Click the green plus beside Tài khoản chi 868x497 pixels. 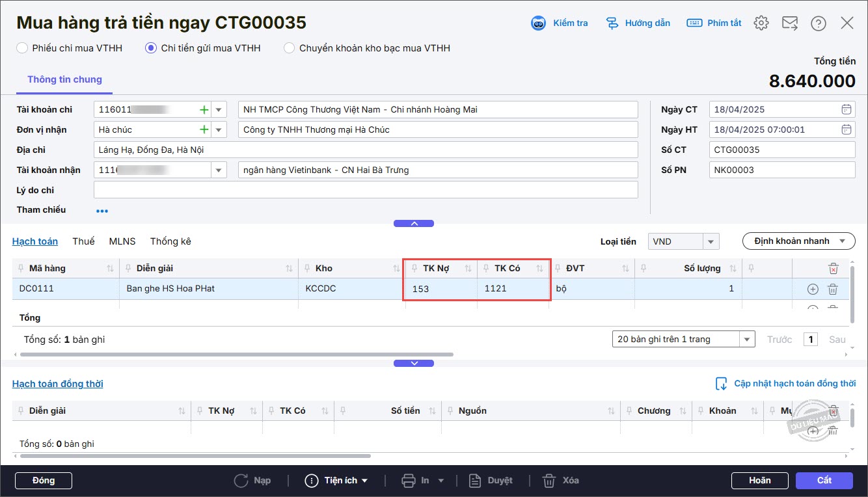(x=204, y=110)
